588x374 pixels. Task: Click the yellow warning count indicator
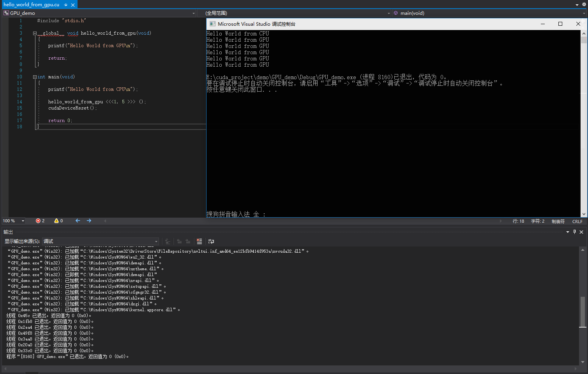58,221
